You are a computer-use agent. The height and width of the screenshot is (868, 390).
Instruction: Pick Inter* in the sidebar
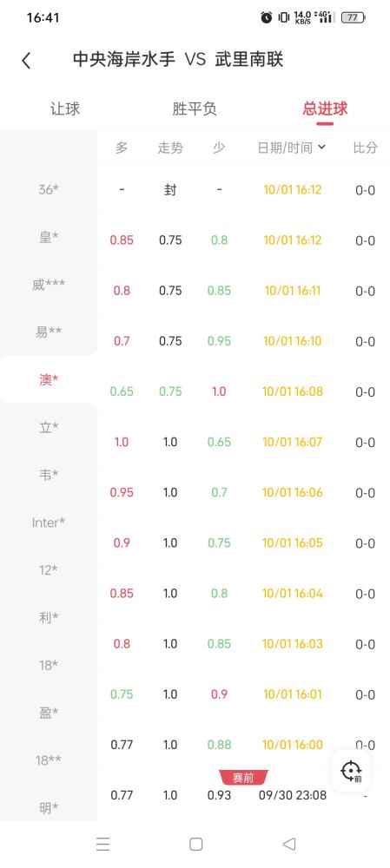(49, 522)
